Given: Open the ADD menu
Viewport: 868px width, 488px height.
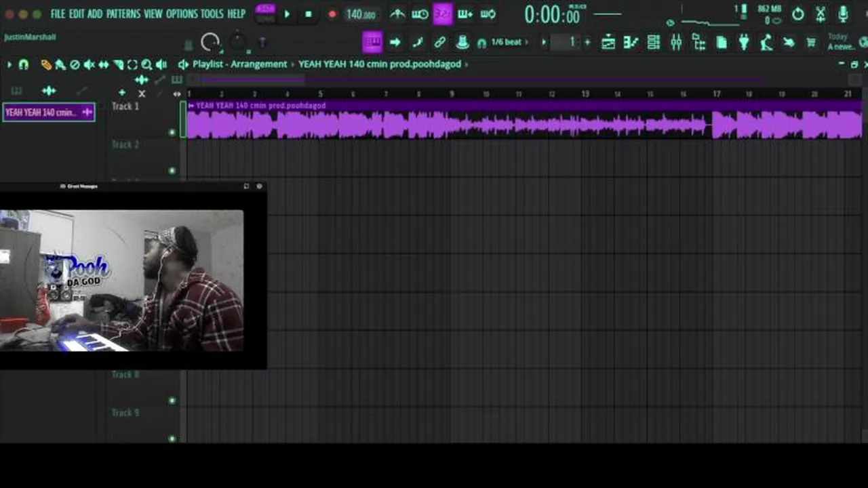Looking at the screenshot, I should click(x=95, y=14).
